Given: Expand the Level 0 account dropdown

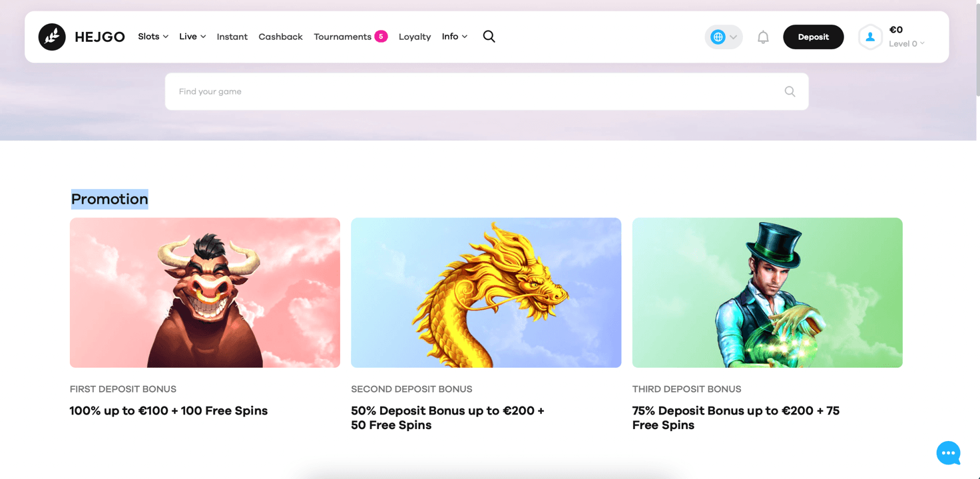Looking at the screenshot, I should (905, 43).
